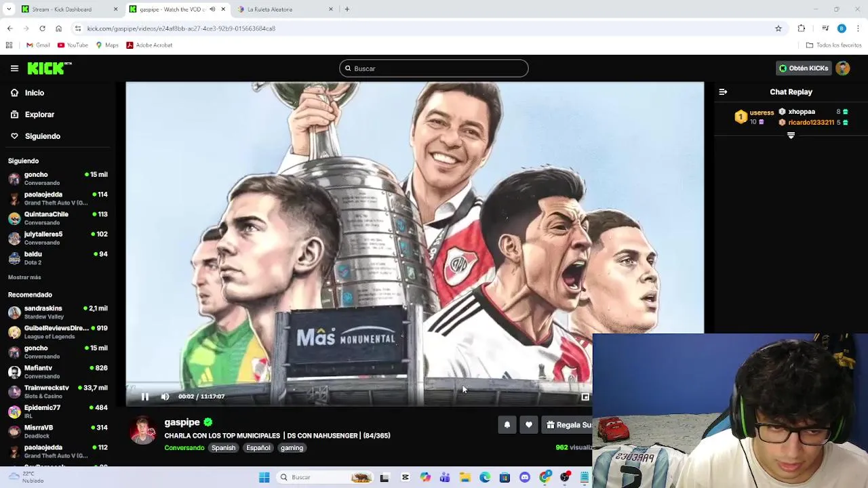The height and width of the screenshot is (488, 868).
Task: Open sandraskins recommended channel
Action: point(58,312)
